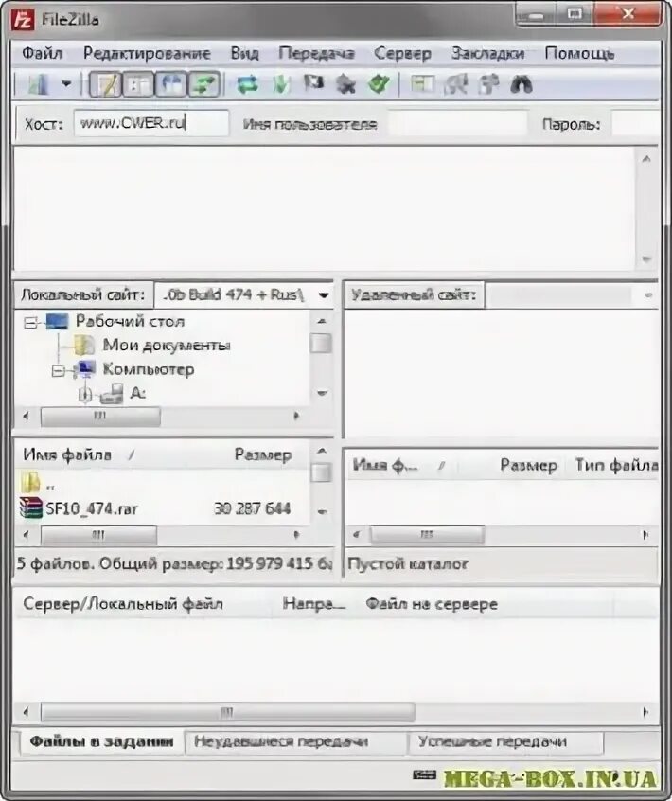Sort local files by Размер
This screenshot has width=672, height=801.
(x=263, y=454)
